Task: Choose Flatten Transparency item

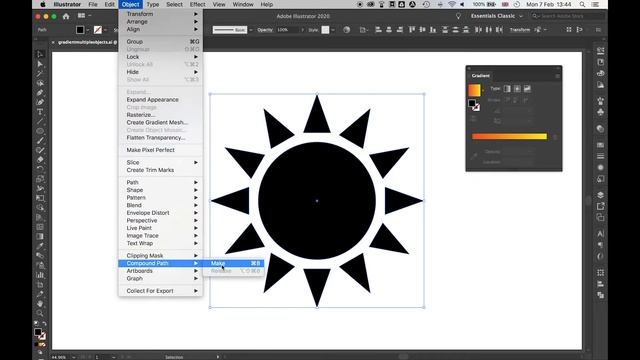Action: [x=160, y=138]
